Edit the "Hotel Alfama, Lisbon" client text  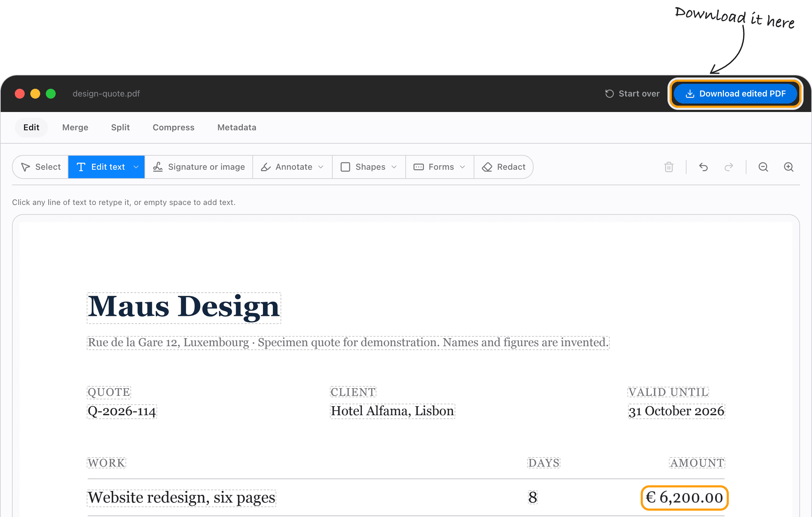(393, 411)
